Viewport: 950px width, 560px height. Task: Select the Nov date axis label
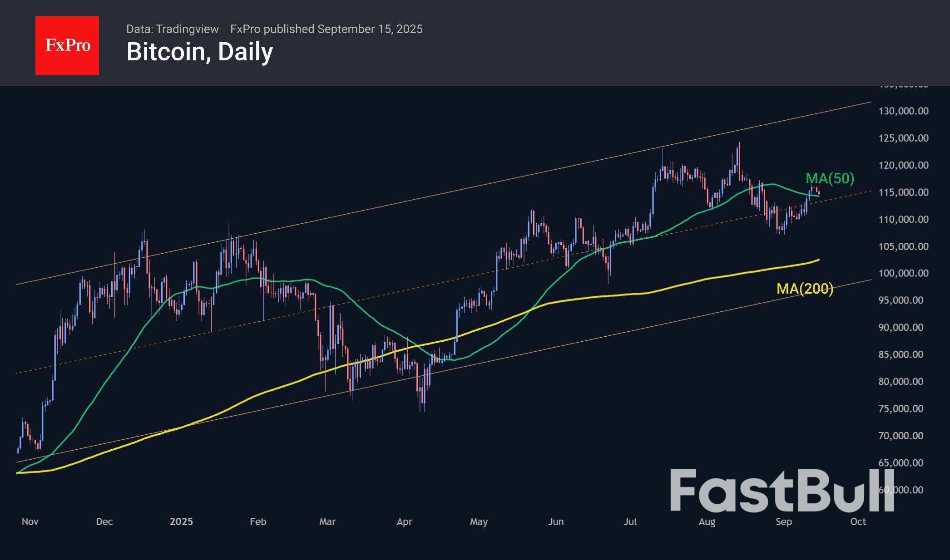tap(30, 521)
